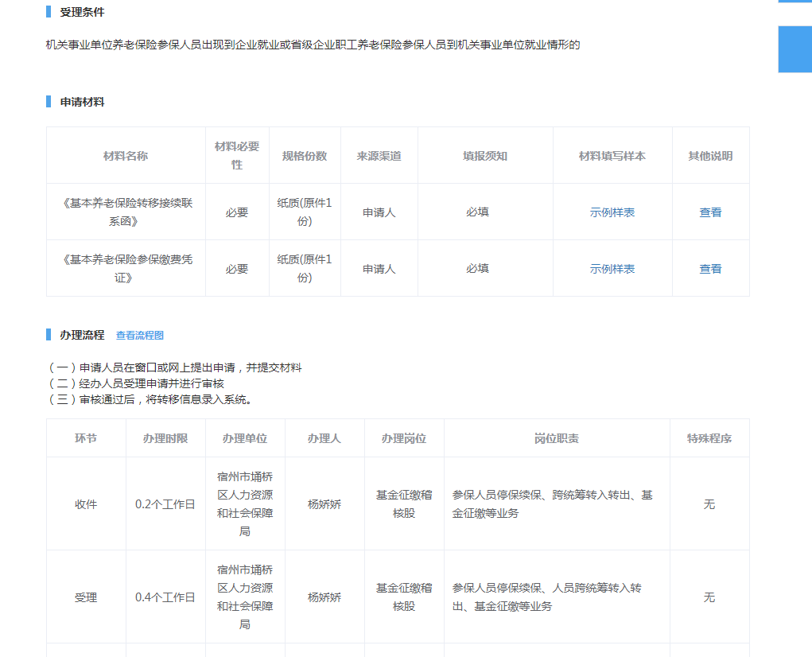Viewport: 812px width, 657px height.
Task: Click the 办理流程 section heading
Action: (x=82, y=335)
